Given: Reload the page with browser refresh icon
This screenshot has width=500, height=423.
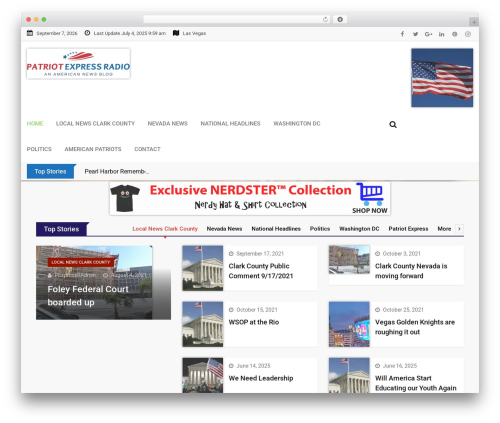Looking at the screenshot, I should pos(325,20).
